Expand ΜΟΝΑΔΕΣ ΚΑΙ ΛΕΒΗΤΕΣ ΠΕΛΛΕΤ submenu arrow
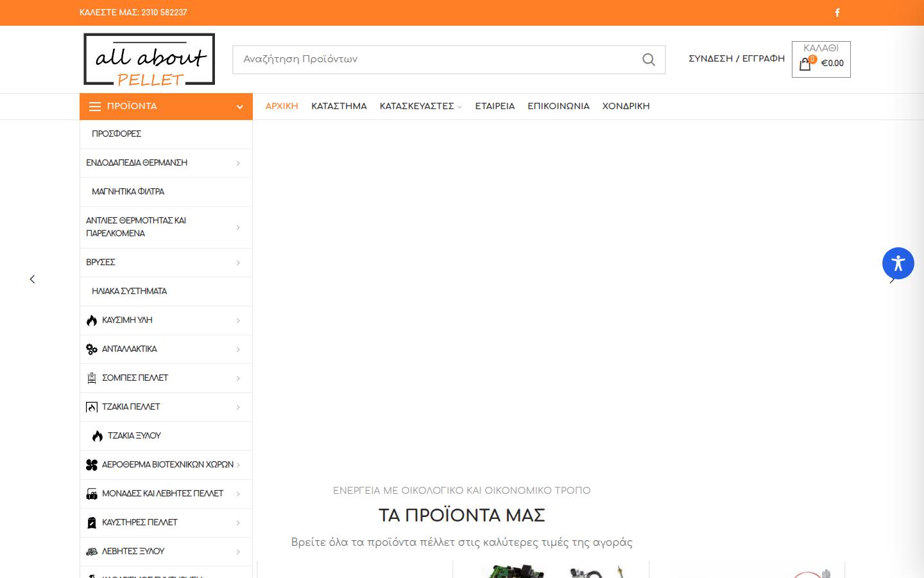The width and height of the screenshot is (924, 578). tap(238, 494)
